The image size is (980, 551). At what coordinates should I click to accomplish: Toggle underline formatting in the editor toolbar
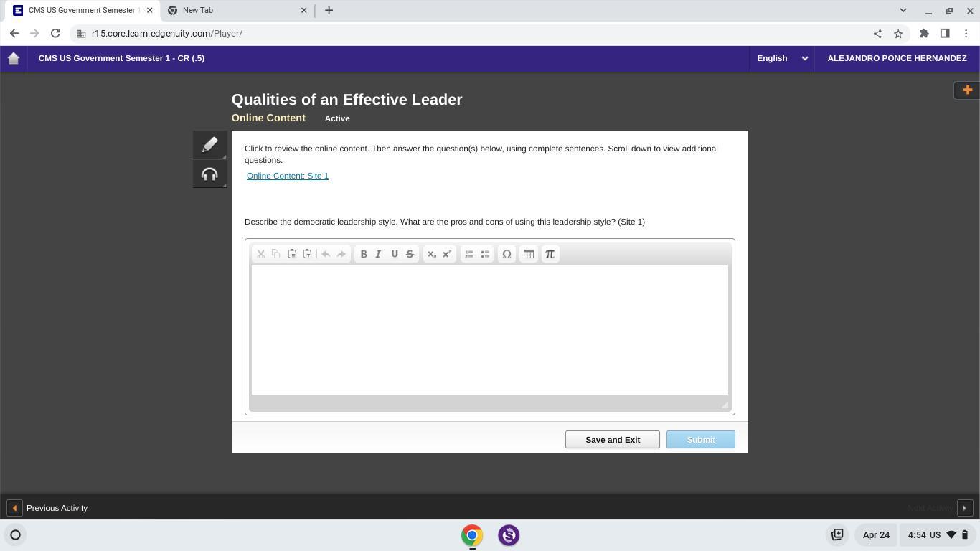pyautogui.click(x=394, y=254)
